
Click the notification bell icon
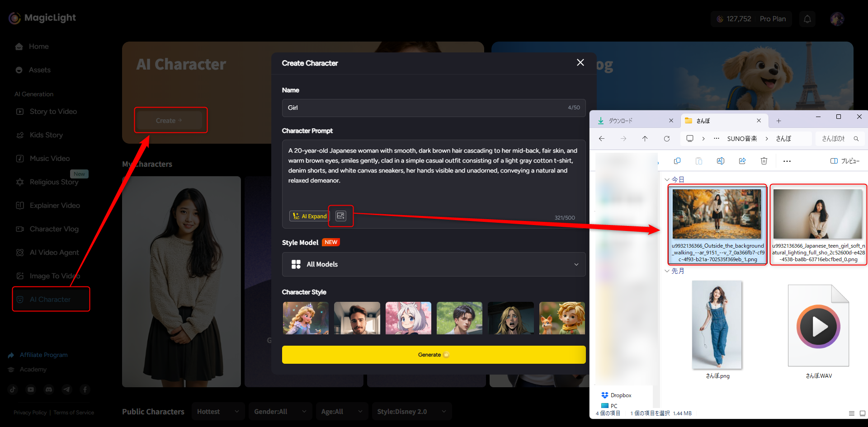tap(807, 19)
